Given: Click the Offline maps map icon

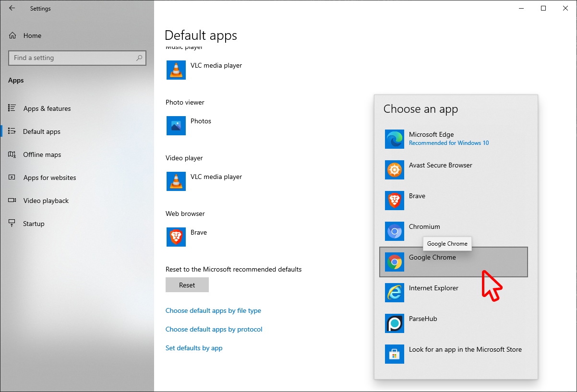Looking at the screenshot, I should point(12,154).
